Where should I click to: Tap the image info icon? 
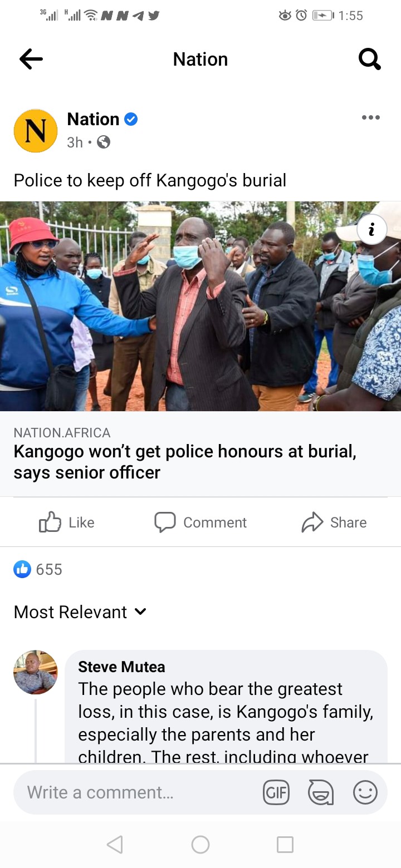tap(371, 230)
